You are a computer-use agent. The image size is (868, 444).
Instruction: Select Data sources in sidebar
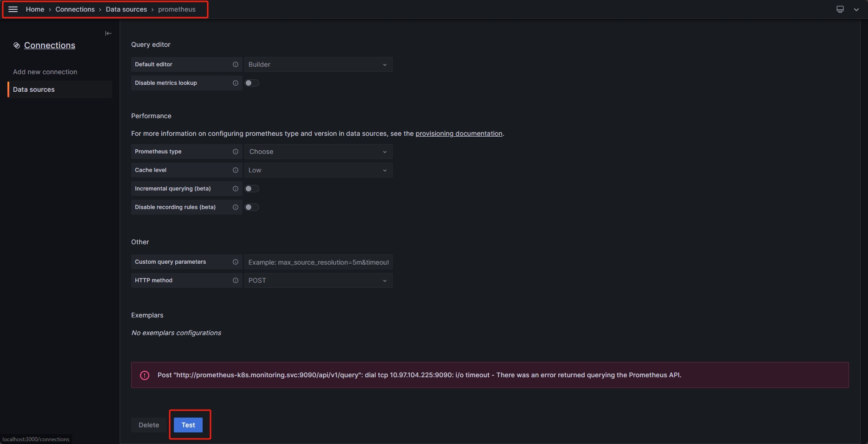click(x=60, y=89)
